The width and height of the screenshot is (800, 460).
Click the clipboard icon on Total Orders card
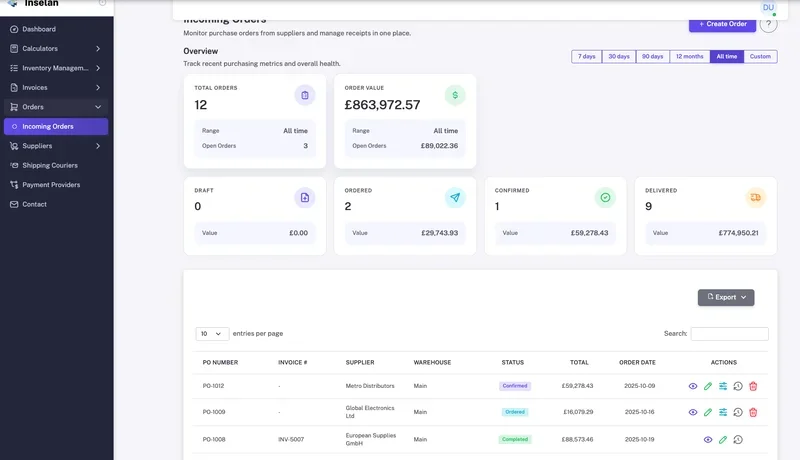click(305, 95)
